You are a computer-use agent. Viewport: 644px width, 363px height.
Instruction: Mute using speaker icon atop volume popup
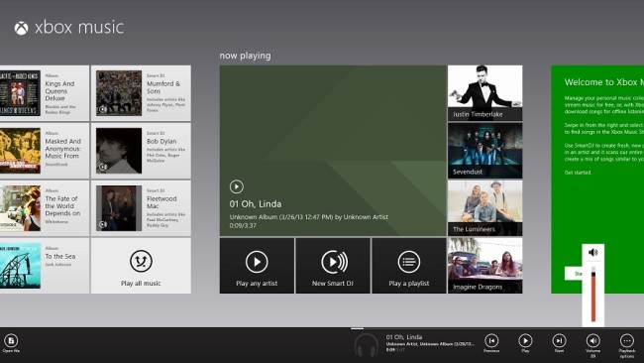(x=592, y=252)
